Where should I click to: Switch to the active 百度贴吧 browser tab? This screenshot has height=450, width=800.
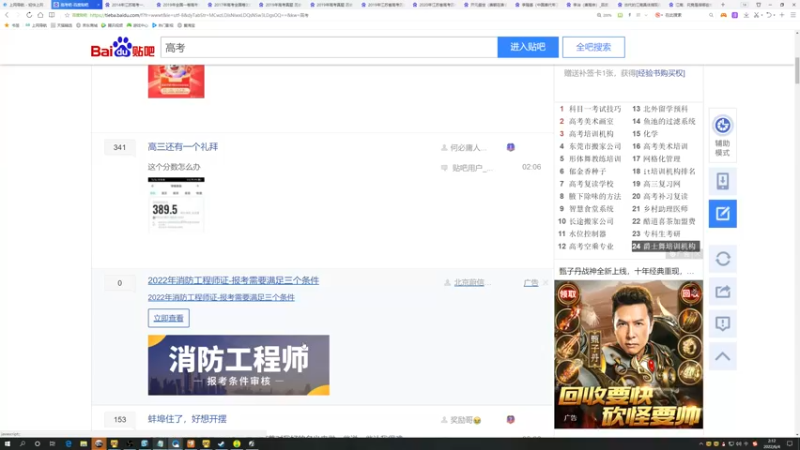(75, 5)
